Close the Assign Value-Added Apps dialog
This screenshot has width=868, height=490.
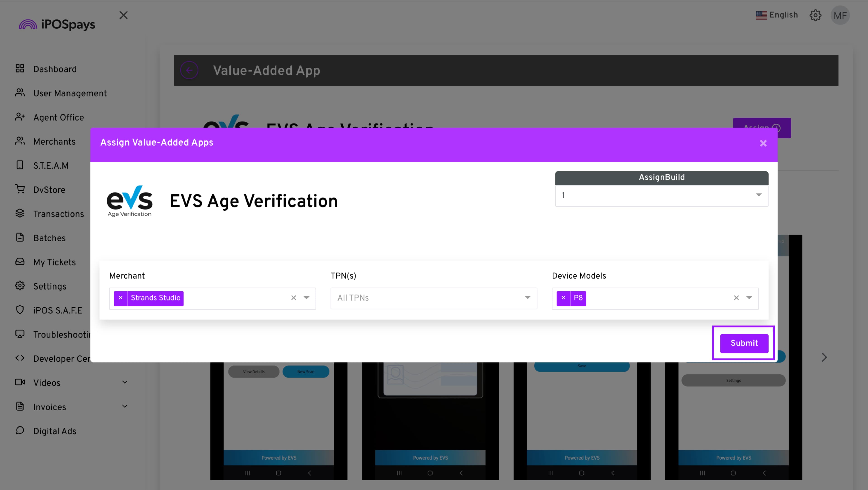763,143
